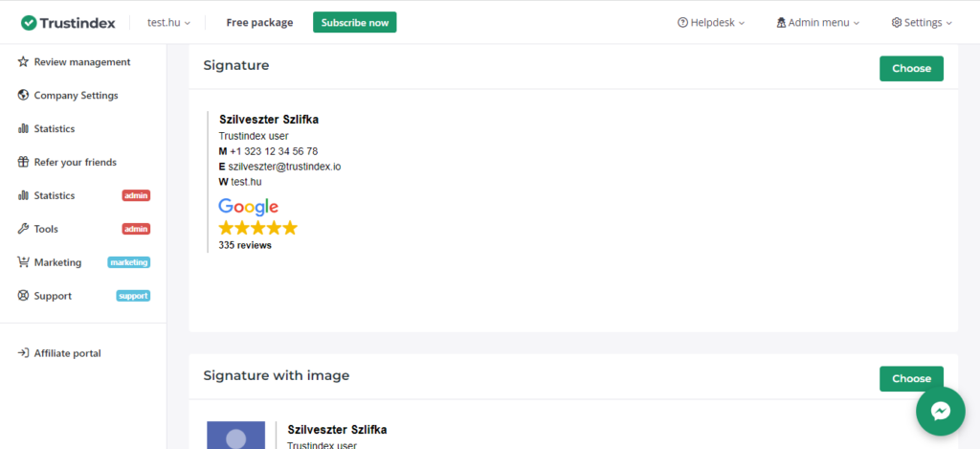The width and height of the screenshot is (980, 449).
Task: Click the Tools wrench icon
Action: [23, 230]
